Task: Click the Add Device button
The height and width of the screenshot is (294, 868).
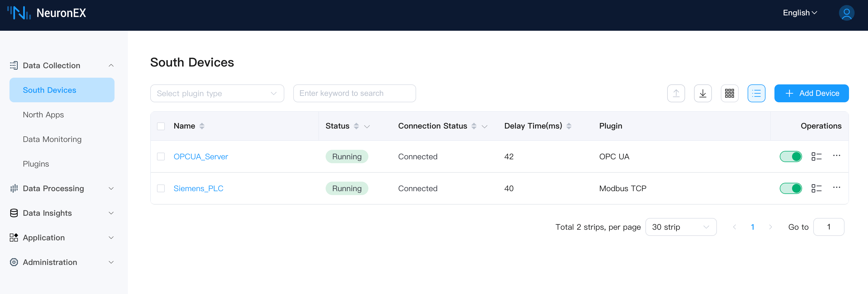Action: (x=811, y=93)
